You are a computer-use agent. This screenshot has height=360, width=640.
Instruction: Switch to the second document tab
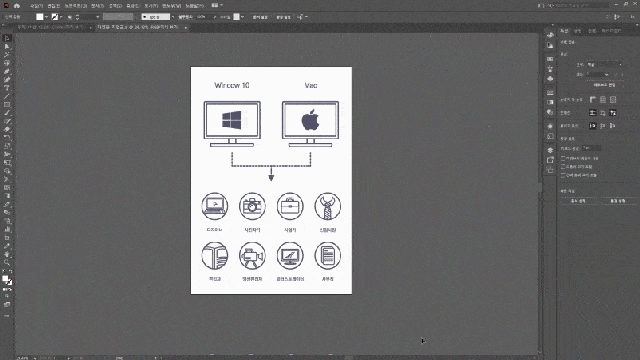139,27
